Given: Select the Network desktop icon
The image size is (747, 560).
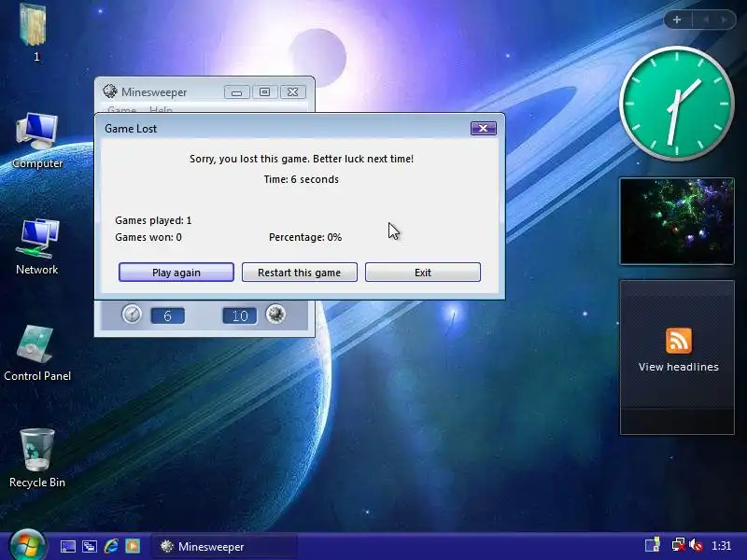Looking at the screenshot, I should [x=37, y=246].
